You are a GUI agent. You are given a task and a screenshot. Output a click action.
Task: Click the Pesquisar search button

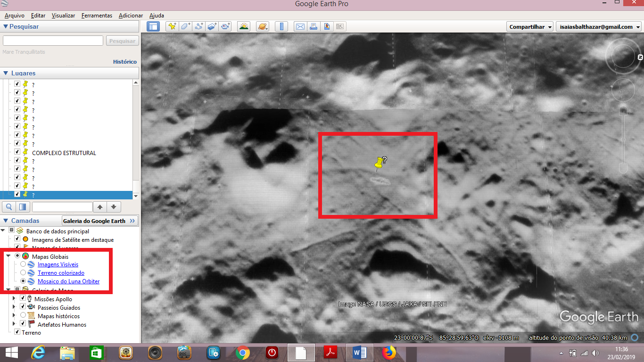coord(122,41)
